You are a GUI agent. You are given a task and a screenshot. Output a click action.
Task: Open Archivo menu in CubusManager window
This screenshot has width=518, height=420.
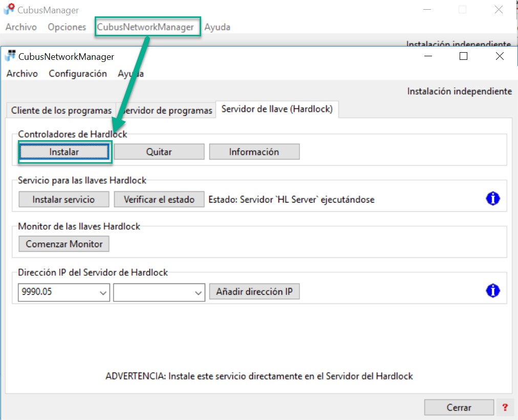click(x=21, y=27)
